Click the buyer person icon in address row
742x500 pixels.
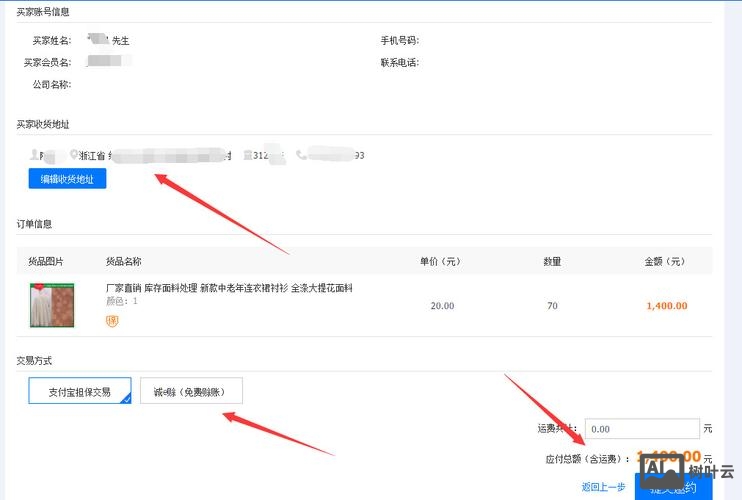(x=34, y=156)
